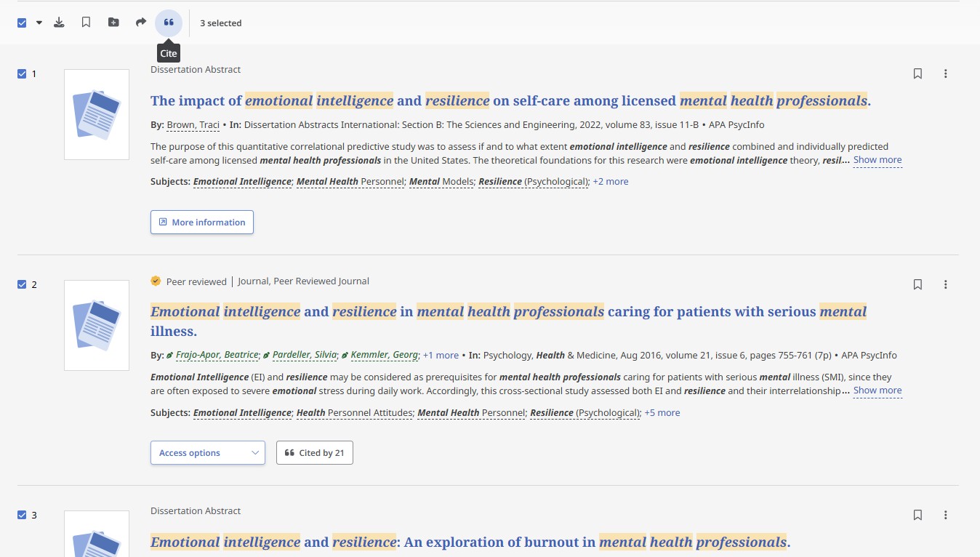Click the More information button
This screenshot has width=980, height=557.
pyautogui.click(x=202, y=222)
